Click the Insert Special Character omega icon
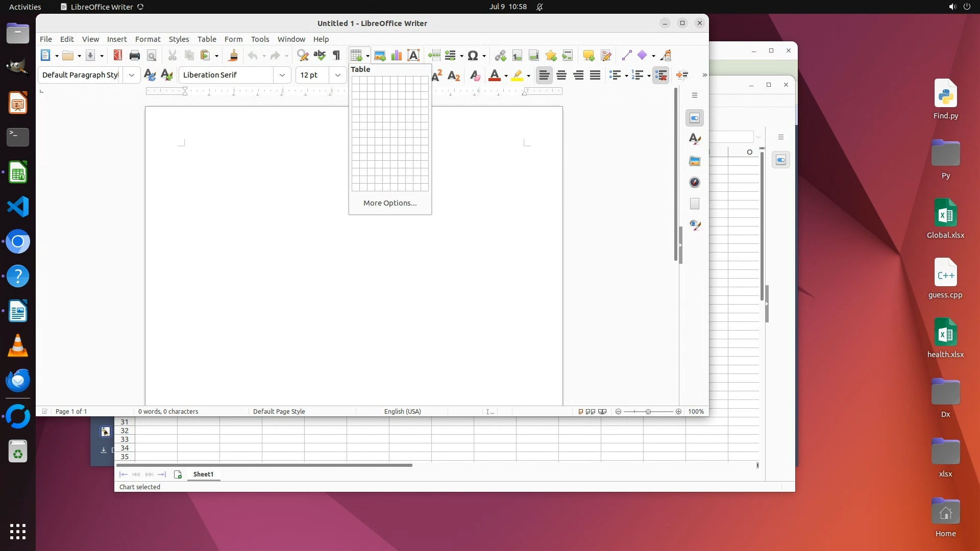 [473, 56]
